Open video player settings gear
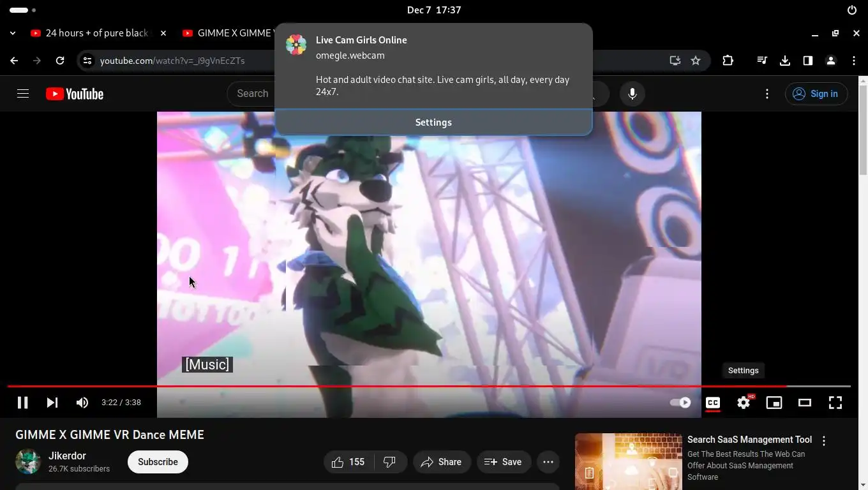Screen dimensions: 868x490 [744, 403]
